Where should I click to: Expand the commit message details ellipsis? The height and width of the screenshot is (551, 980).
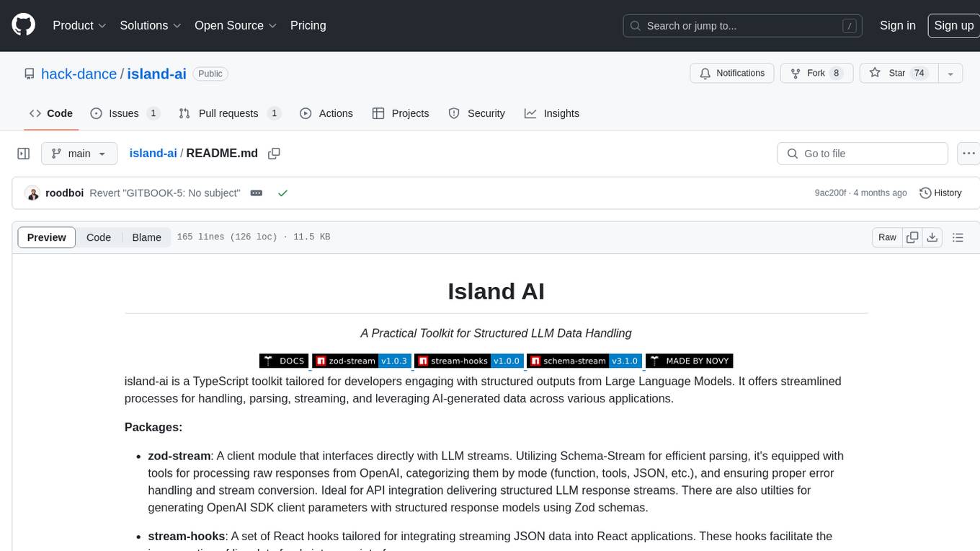coord(256,193)
